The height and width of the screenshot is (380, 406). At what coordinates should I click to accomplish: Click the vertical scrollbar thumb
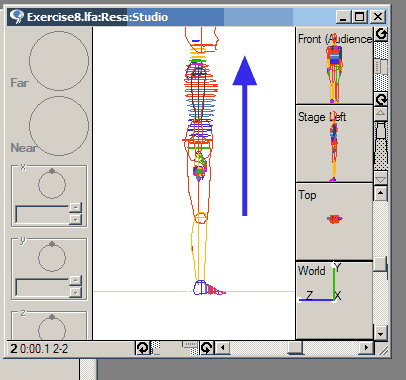[380, 264]
